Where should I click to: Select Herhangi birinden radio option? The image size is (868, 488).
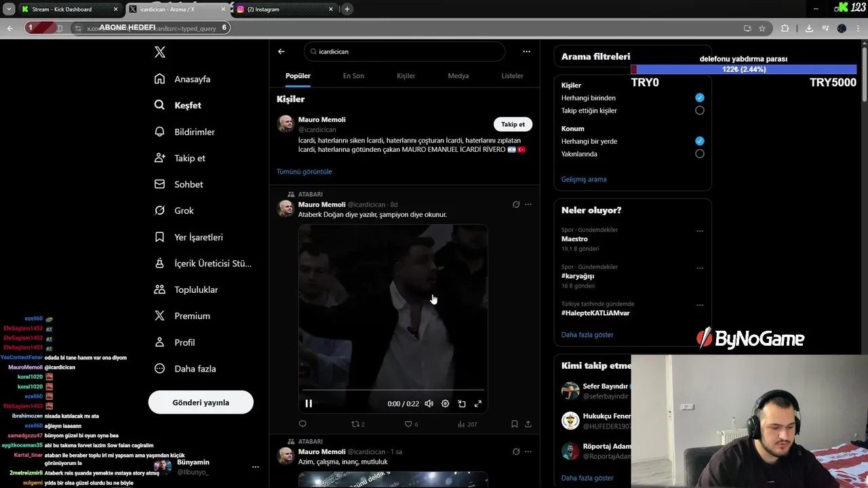[x=700, y=98]
